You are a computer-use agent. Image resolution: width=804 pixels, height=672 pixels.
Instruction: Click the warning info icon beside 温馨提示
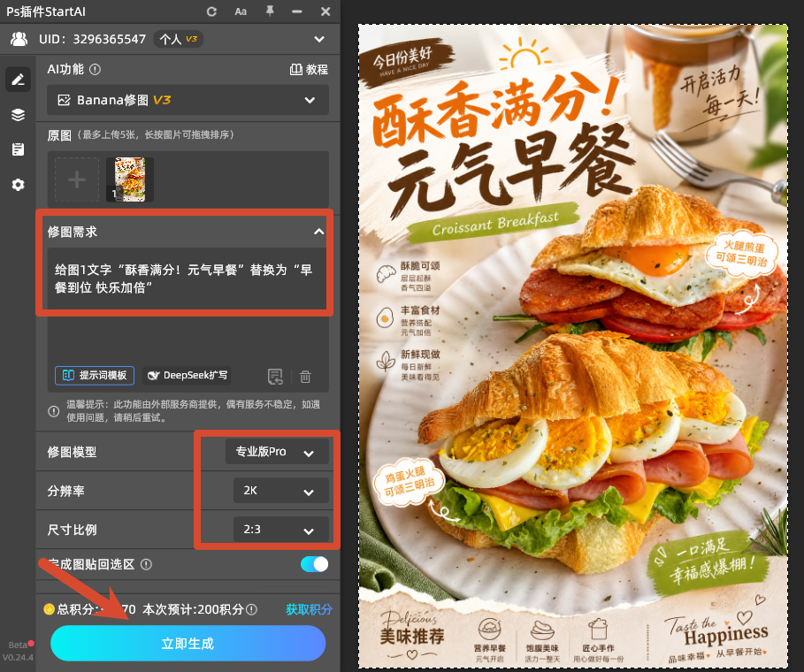pos(53,411)
